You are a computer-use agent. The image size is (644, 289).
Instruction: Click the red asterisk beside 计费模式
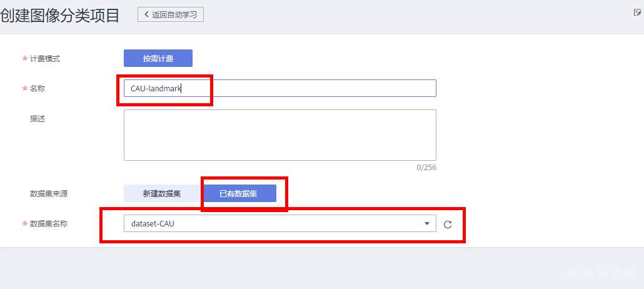pos(24,59)
